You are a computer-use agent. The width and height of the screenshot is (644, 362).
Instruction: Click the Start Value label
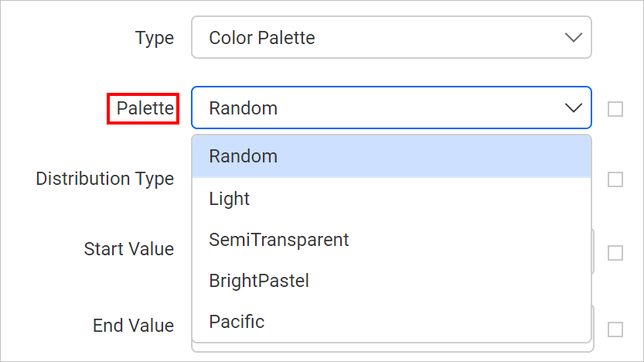(x=129, y=249)
